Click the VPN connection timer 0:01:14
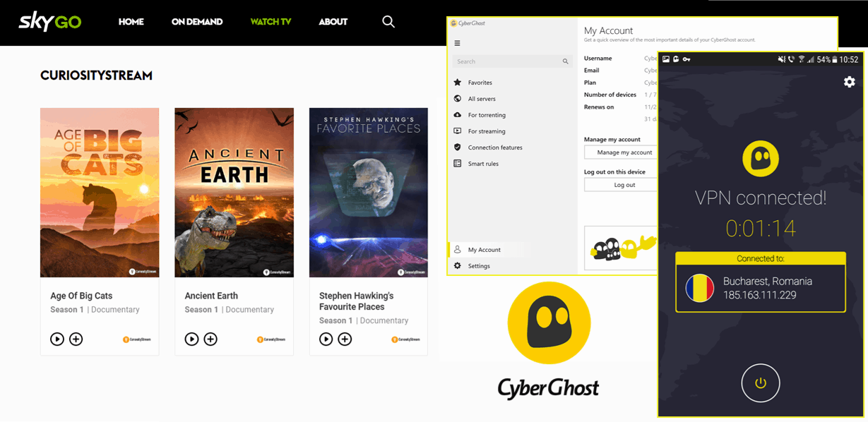 [761, 228]
